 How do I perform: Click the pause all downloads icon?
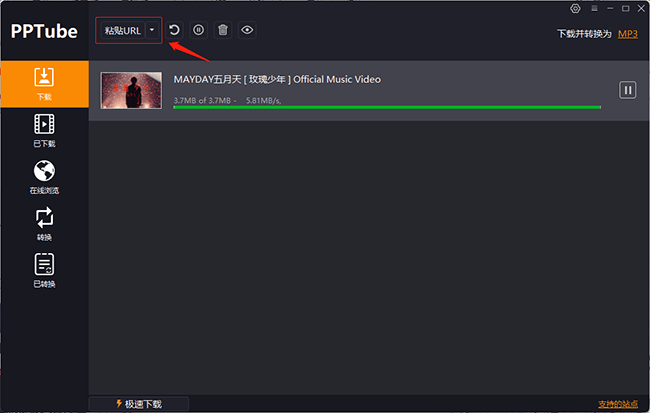coord(199,30)
